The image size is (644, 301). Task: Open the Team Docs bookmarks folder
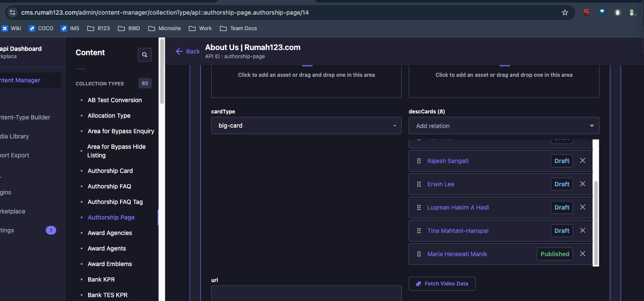pyautogui.click(x=238, y=28)
